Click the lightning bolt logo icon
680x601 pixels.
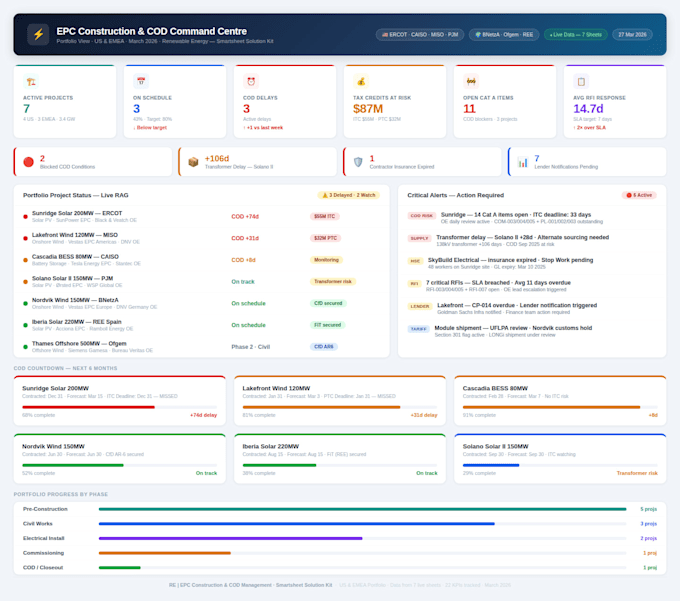point(38,34)
